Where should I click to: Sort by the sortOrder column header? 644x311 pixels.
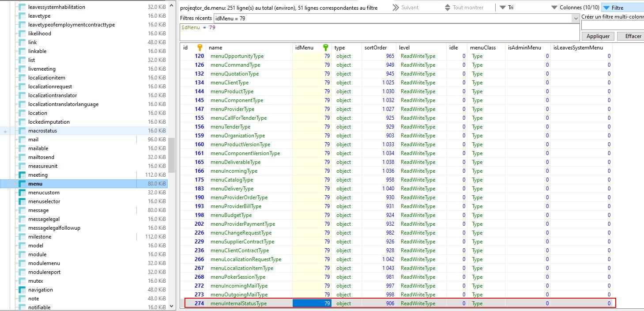coord(375,48)
